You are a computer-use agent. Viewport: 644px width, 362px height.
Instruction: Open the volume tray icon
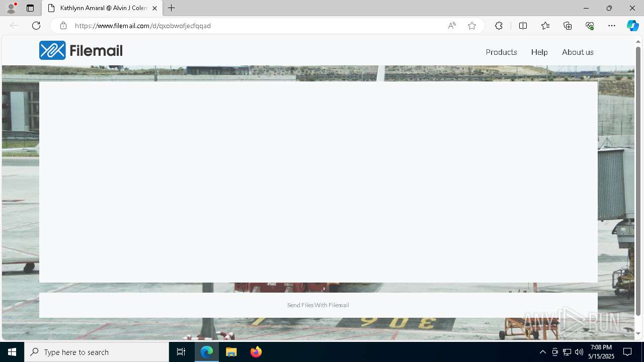click(x=579, y=352)
